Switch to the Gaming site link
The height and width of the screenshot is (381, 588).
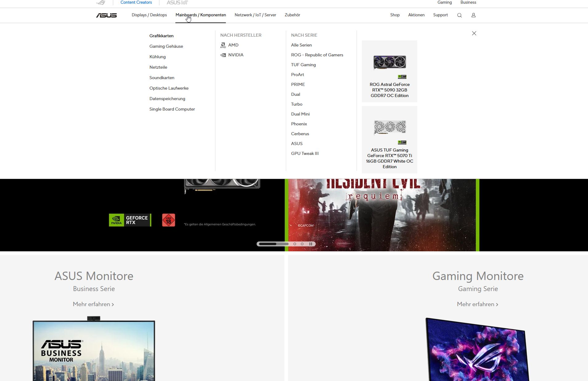(445, 2)
